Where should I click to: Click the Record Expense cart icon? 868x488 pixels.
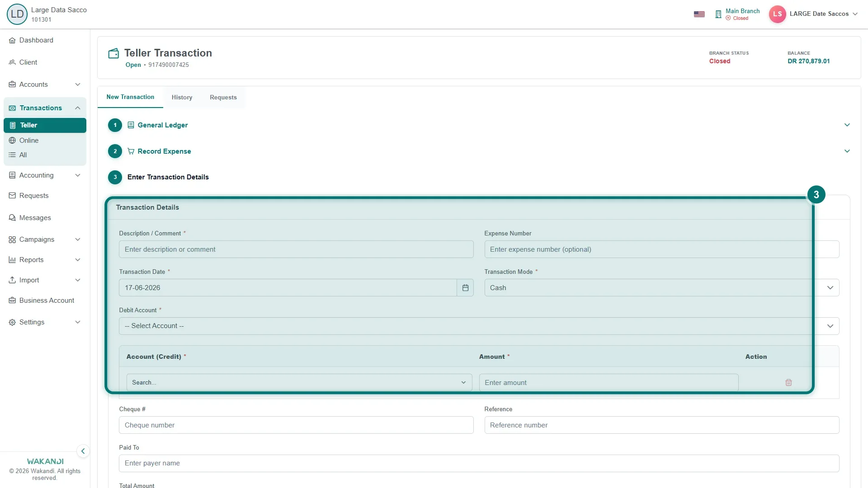point(131,151)
